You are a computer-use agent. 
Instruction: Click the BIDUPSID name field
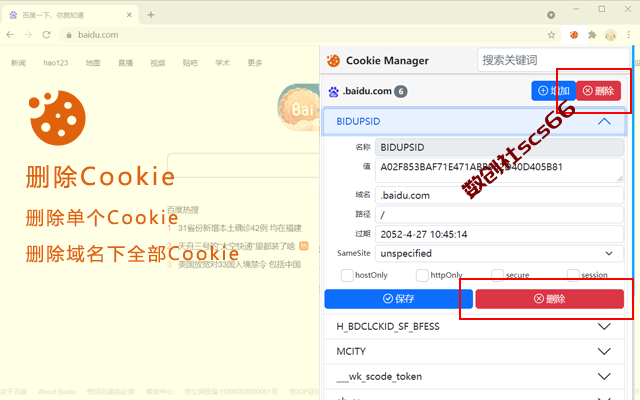tap(500, 147)
